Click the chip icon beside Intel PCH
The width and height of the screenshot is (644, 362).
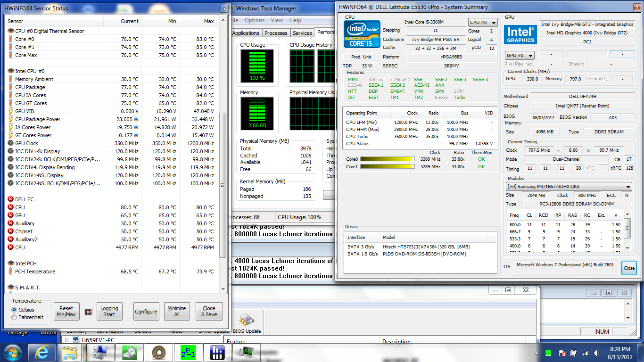[x=11, y=263]
